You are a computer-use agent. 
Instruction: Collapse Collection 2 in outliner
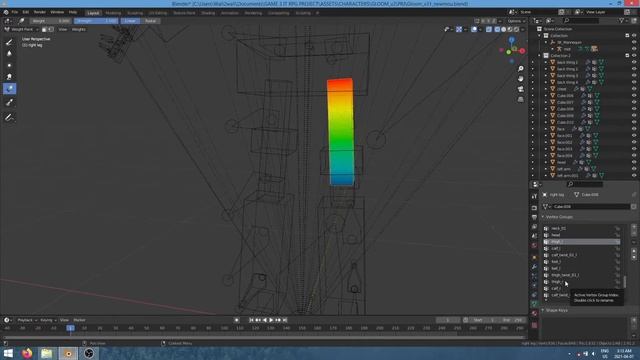(540, 56)
